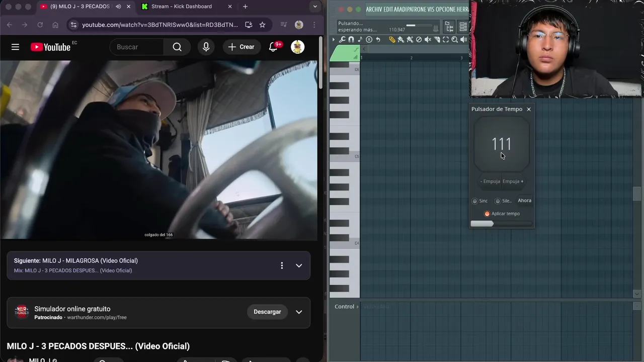Image resolution: width=644 pixels, height=362 pixels.
Task: Open the EDIT menu in FL Studio
Action: point(388,10)
